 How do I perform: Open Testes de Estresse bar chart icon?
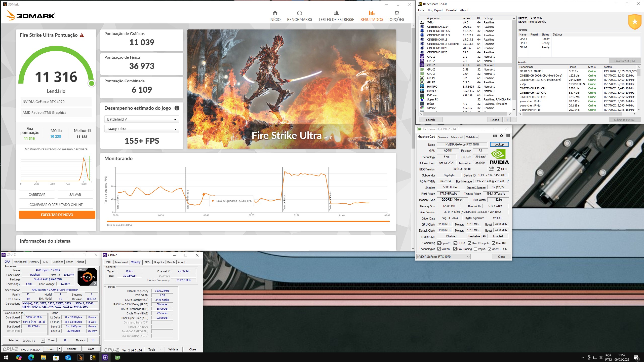pyautogui.click(x=336, y=13)
